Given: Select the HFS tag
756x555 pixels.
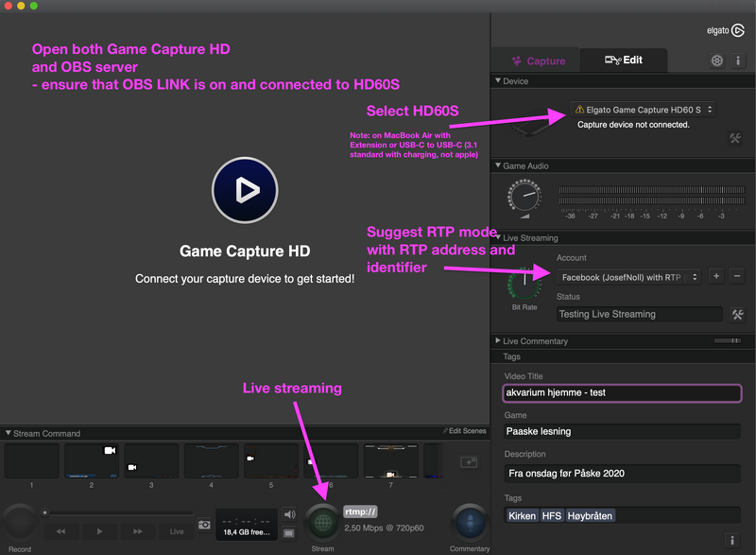Looking at the screenshot, I should (x=552, y=516).
